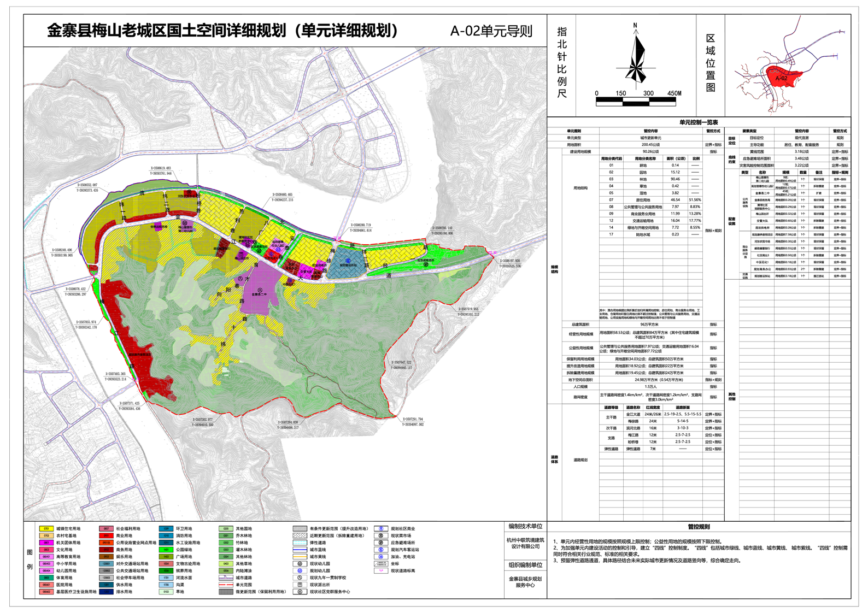This screenshot has height=613, width=868.
Task: Click the 城镇住宅用地 yellow legend swatch
Action: [x=46, y=529]
